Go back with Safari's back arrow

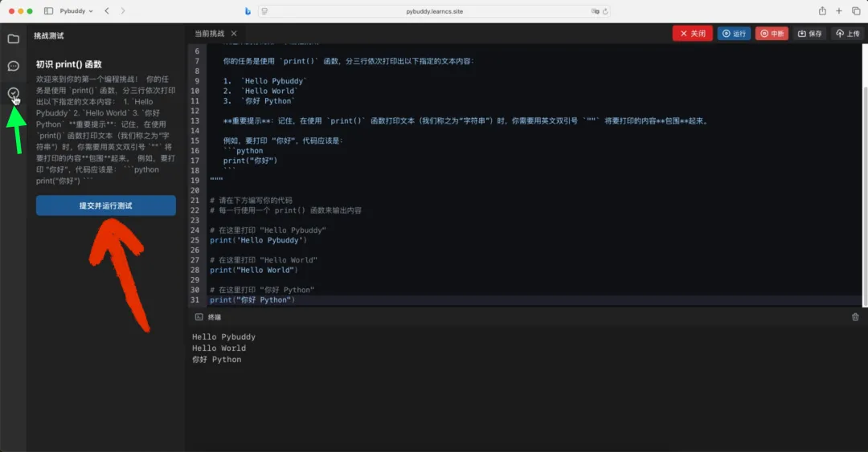tap(107, 11)
